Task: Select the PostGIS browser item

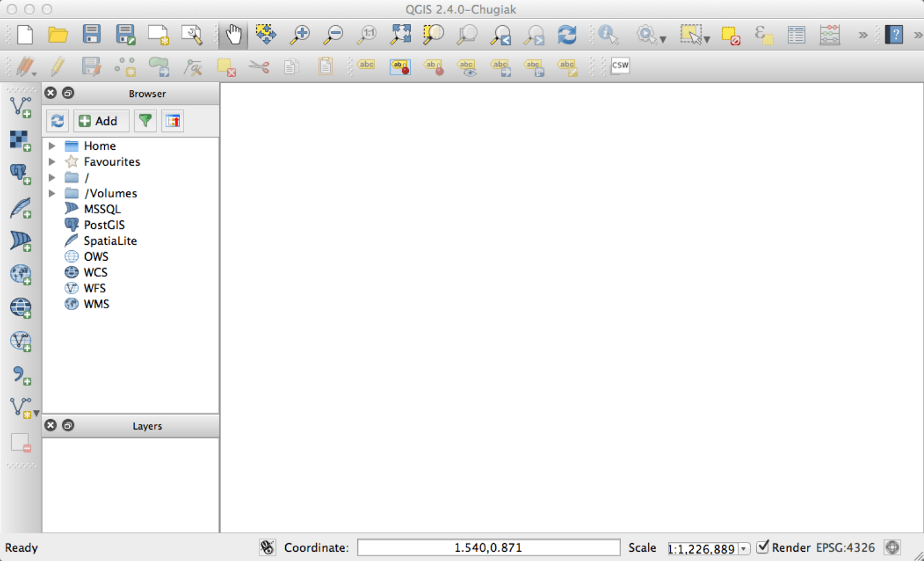Action: tap(104, 225)
